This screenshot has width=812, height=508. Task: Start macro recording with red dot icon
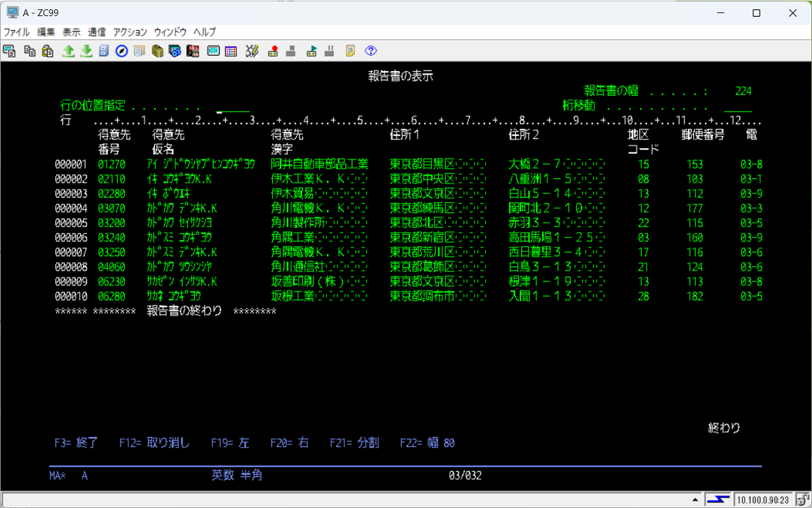[x=273, y=51]
